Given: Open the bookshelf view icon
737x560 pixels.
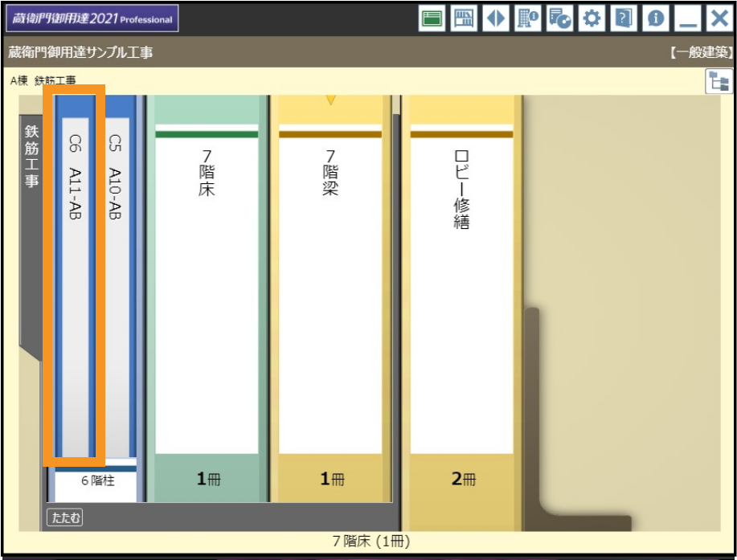Looking at the screenshot, I should pyautogui.click(x=464, y=18).
